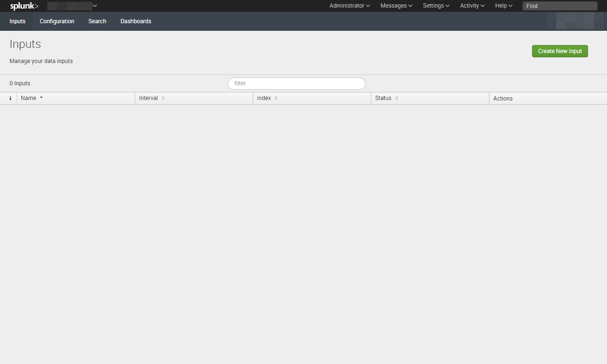Image resolution: width=607 pixels, height=364 pixels.
Task: Go to the Configuration tab
Action: click(57, 21)
